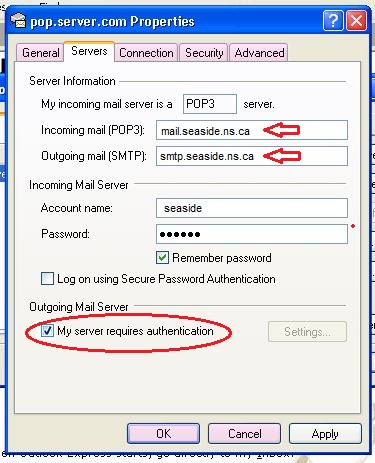Screen dimensions: 375x463
Task: Open the Advanced tab
Action: pos(259,53)
